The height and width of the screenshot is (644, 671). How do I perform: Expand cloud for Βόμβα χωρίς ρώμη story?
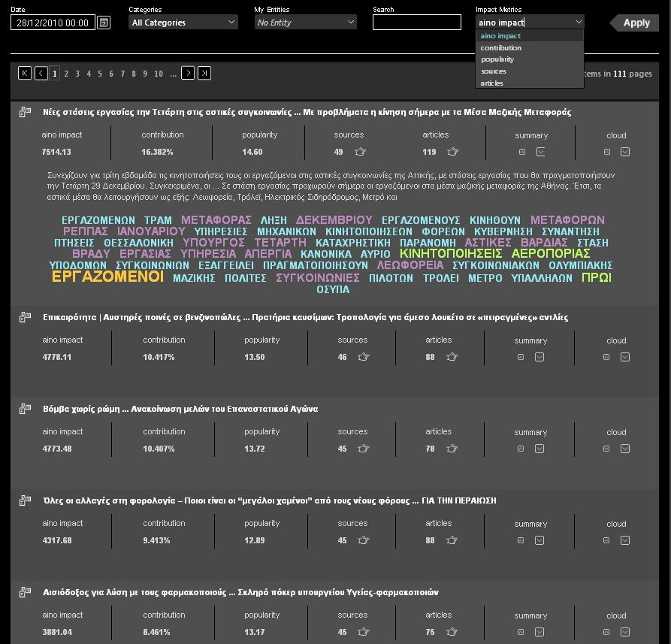pyautogui.click(x=625, y=449)
